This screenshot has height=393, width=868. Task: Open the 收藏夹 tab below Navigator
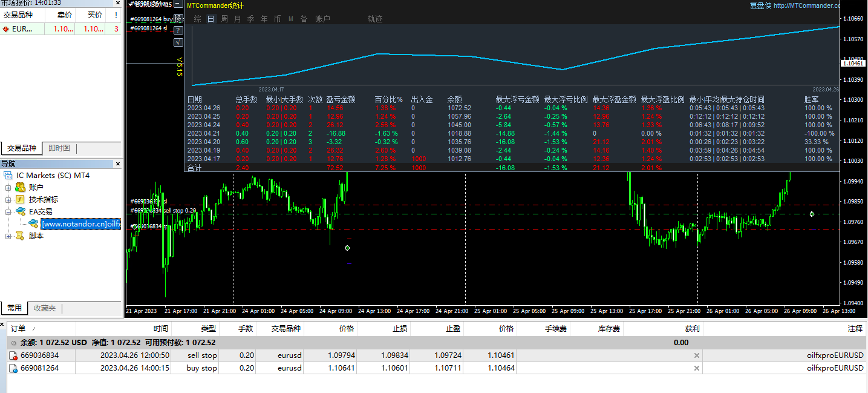pos(45,309)
